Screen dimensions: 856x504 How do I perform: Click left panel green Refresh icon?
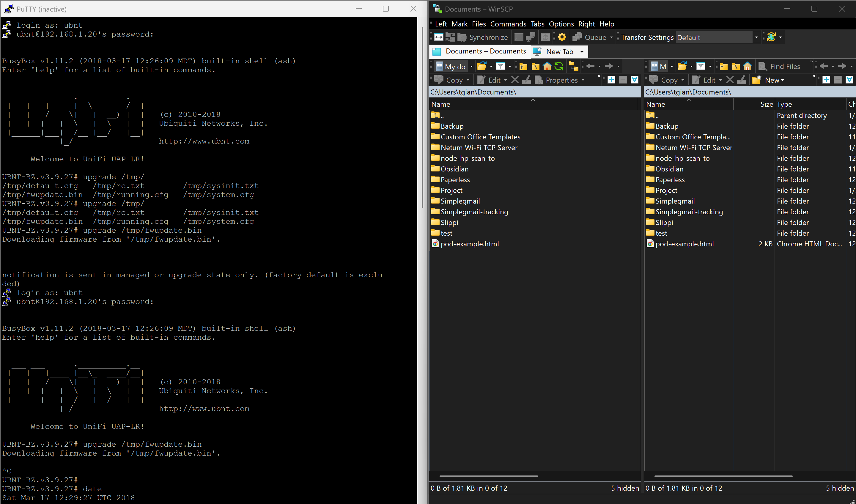559,66
